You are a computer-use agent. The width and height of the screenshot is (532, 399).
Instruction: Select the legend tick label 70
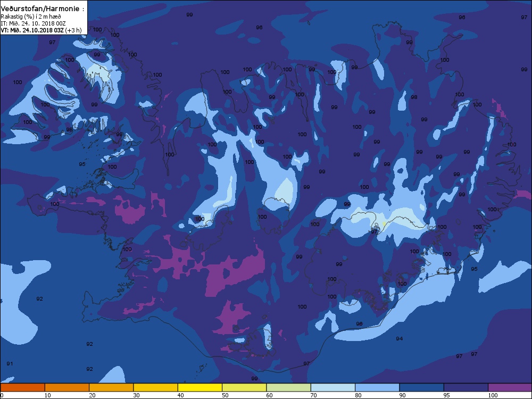[x=313, y=395]
